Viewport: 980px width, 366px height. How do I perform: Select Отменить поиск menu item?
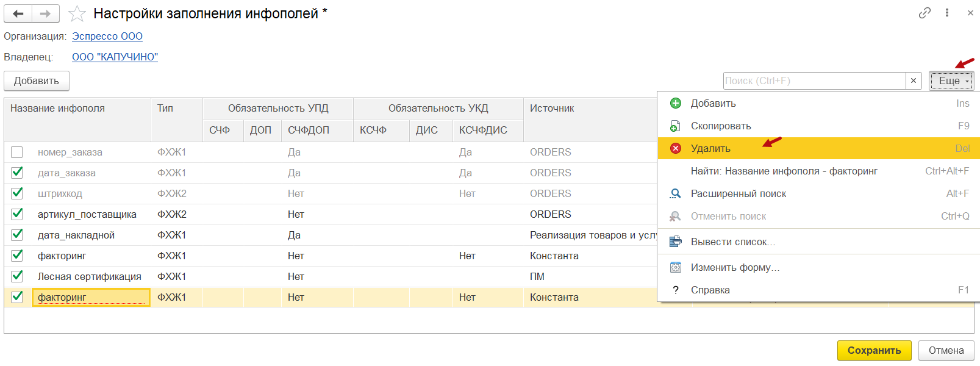point(818,216)
